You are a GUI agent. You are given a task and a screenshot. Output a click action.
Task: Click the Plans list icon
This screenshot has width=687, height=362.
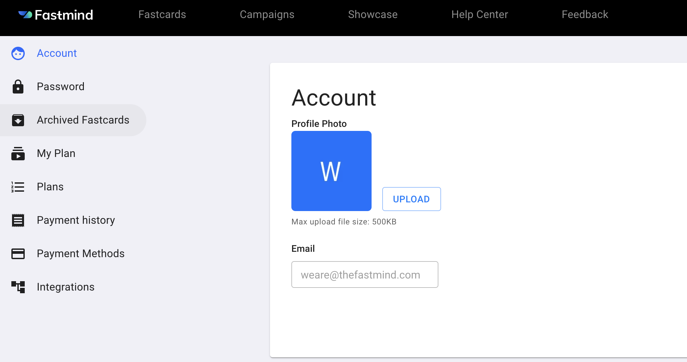pyautogui.click(x=18, y=187)
